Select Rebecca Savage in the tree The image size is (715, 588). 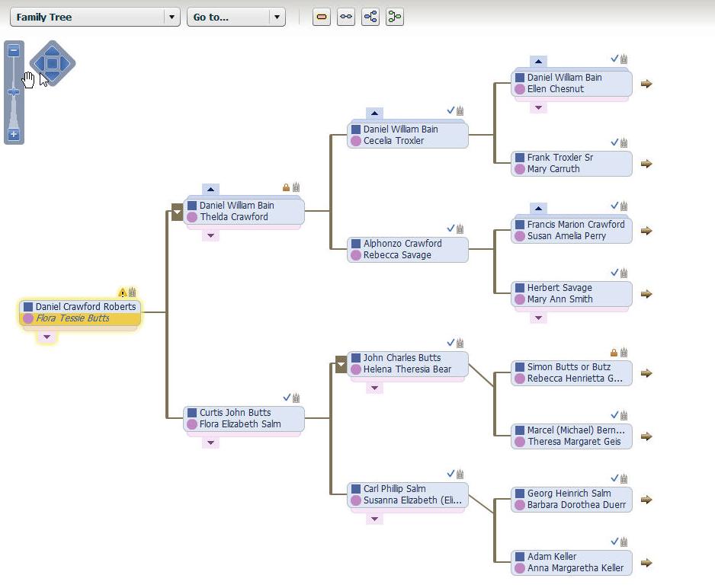point(397,255)
